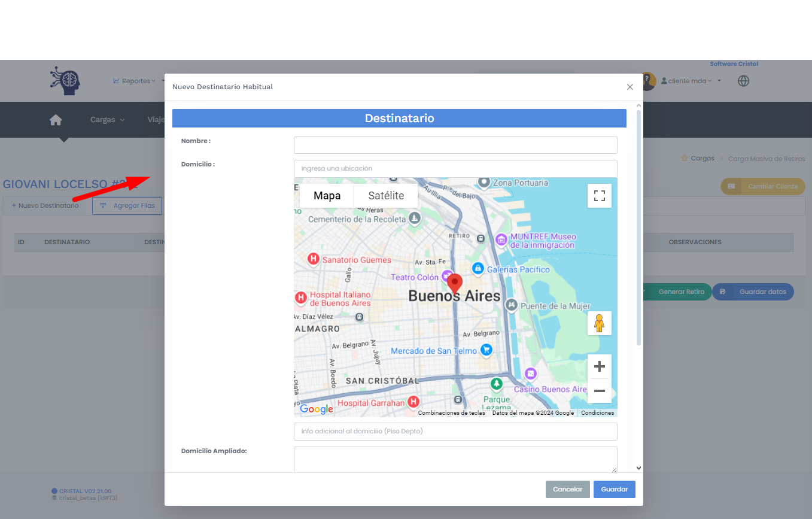
Task: Zoom in on the map
Action: tap(600, 366)
